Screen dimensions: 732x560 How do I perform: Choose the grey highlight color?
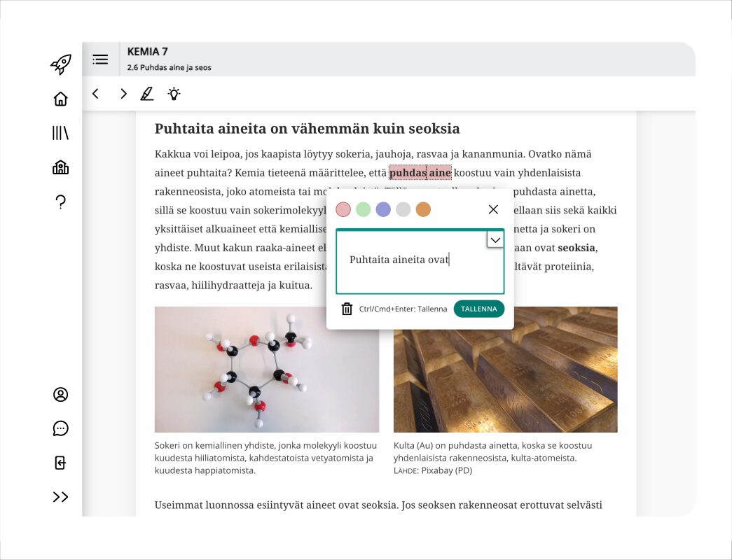tap(403, 209)
